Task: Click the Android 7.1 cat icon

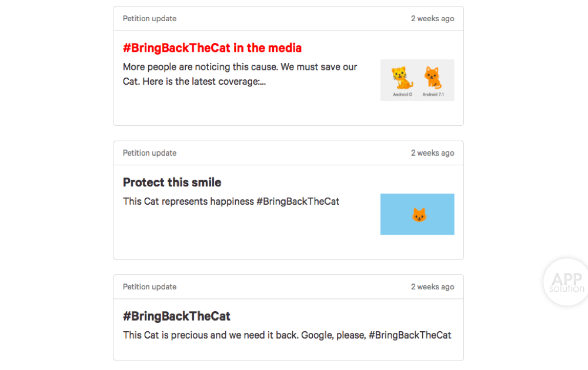Action: click(x=432, y=78)
